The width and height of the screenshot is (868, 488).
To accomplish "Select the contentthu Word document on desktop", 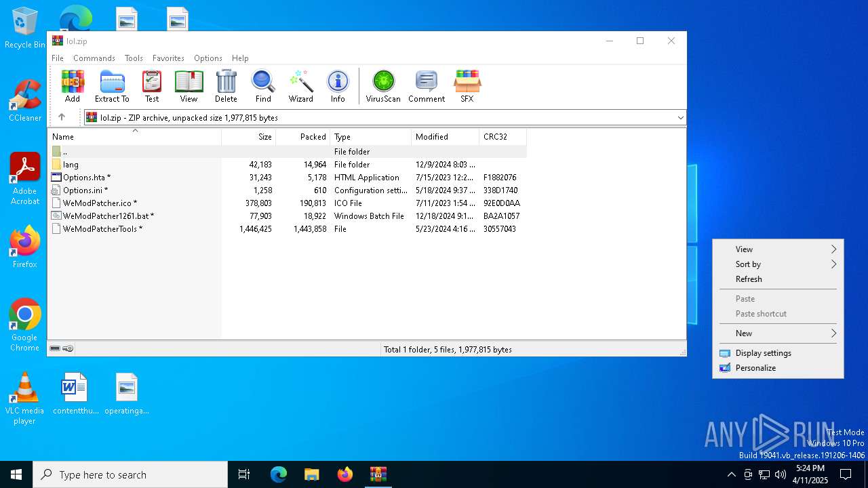I will pos(75,394).
